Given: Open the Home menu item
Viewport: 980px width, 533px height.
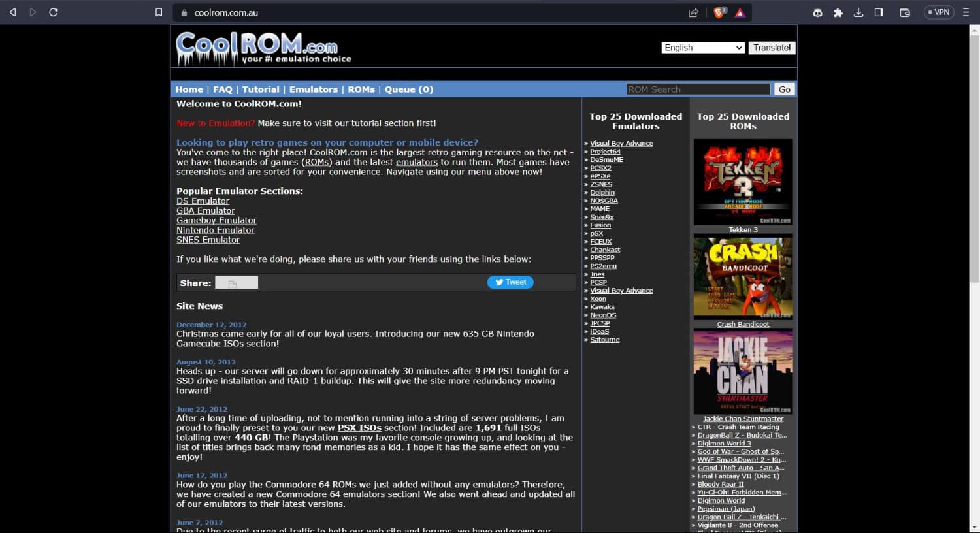Looking at the screenshot, I should pos(189,89).
